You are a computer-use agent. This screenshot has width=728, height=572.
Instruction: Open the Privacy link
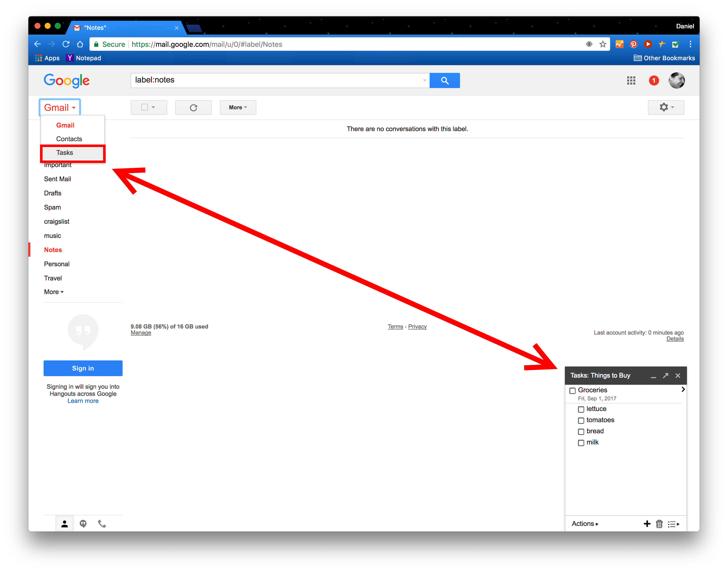click(417, 326)
